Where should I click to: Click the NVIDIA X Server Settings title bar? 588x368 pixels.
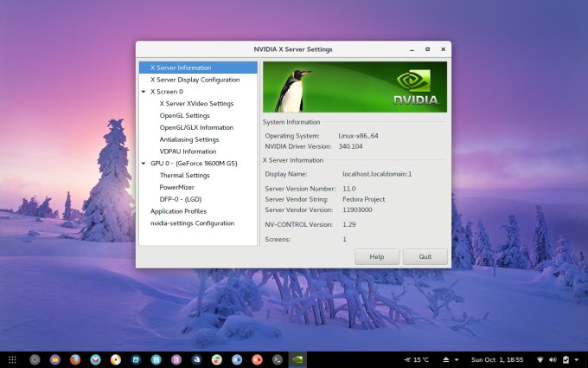[x=293, y=49]
